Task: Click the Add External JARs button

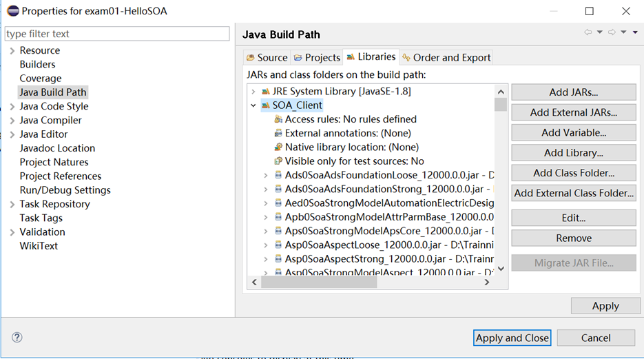Action: tap(573, 112)
